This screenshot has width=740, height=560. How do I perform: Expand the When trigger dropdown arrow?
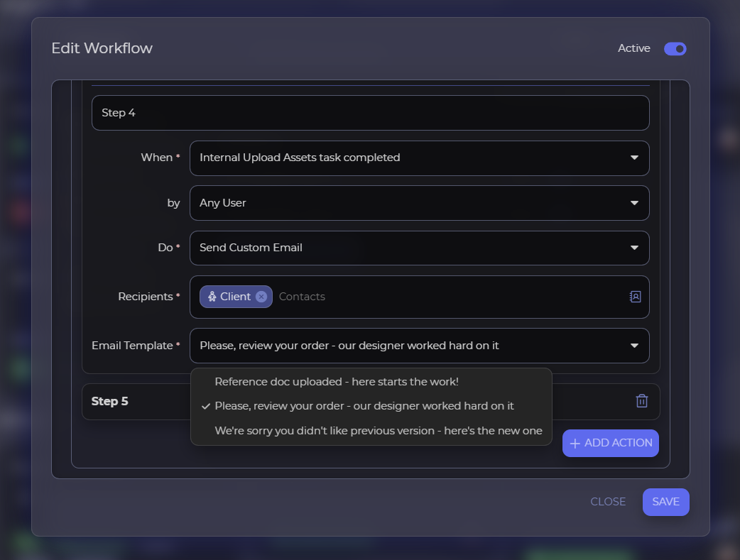634,158
